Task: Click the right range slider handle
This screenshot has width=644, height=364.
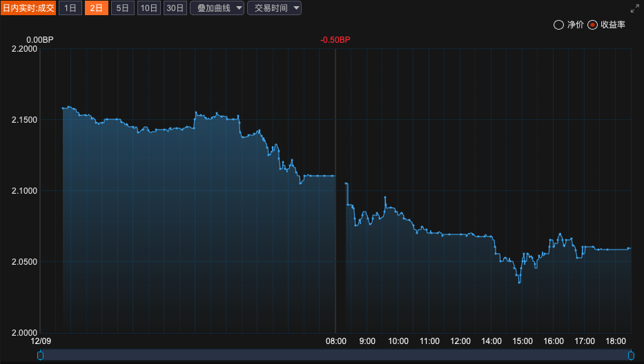Action: pos(631,355)
